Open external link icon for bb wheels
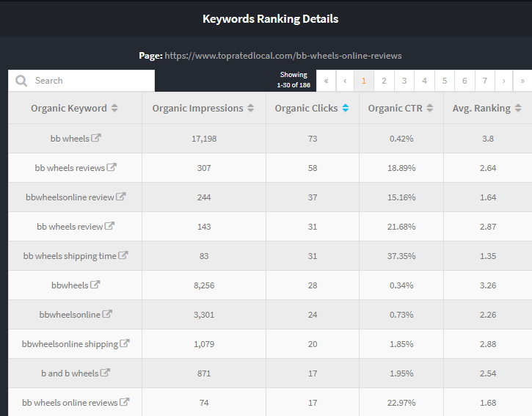Viewport: 532px width, 416px height. pyautogui.click(x=96, y=138)
